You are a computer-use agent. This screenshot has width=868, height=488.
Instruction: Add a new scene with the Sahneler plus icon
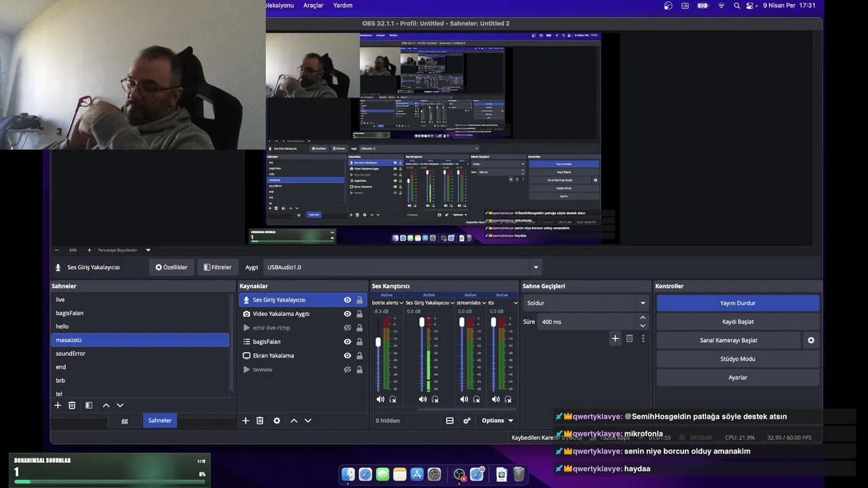tap(58, 405)
